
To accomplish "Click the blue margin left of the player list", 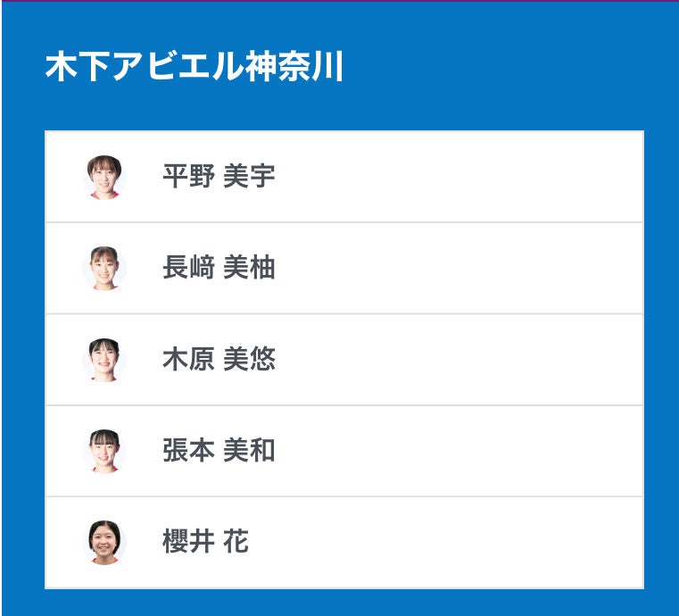I will [x=22, y=357].
